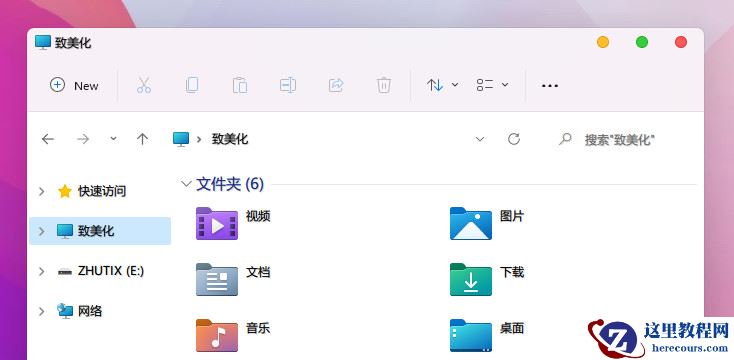Image resolution: width=734 pixels, height=360 pixels.
Task: Click the New button in toolbar
Action: click(x=74, y=86)
